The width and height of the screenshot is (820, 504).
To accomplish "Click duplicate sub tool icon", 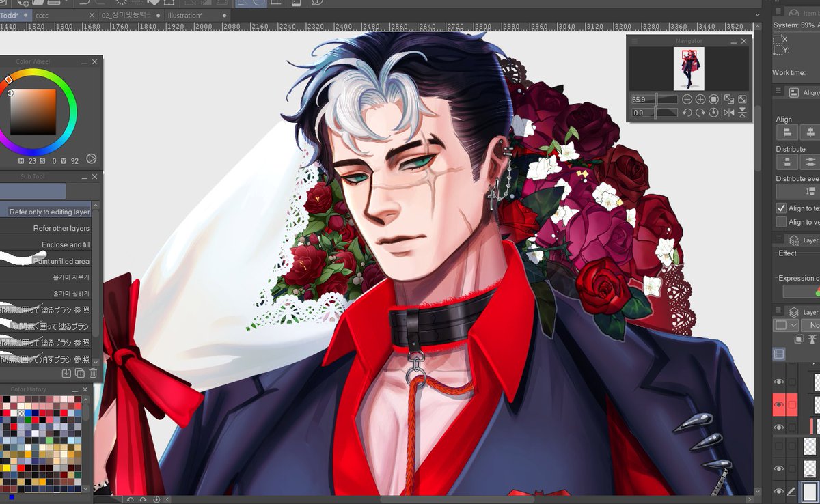I will point(80,373).
